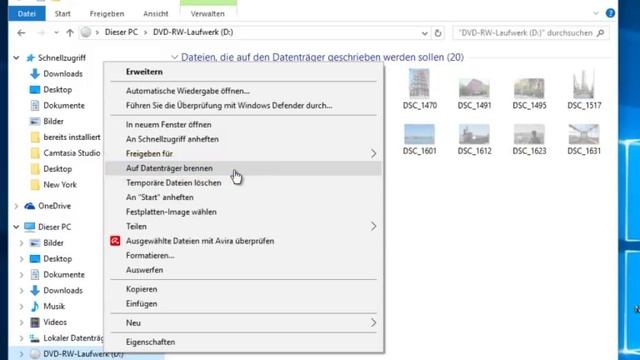
Task: Click the back navigation arrow
Action: coord(21,33)
